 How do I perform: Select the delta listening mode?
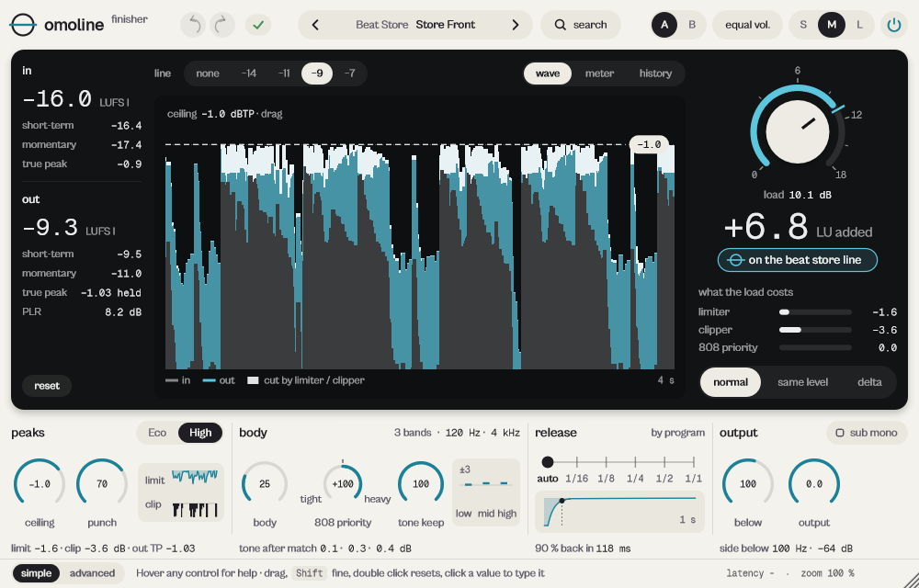pos(869,382)
